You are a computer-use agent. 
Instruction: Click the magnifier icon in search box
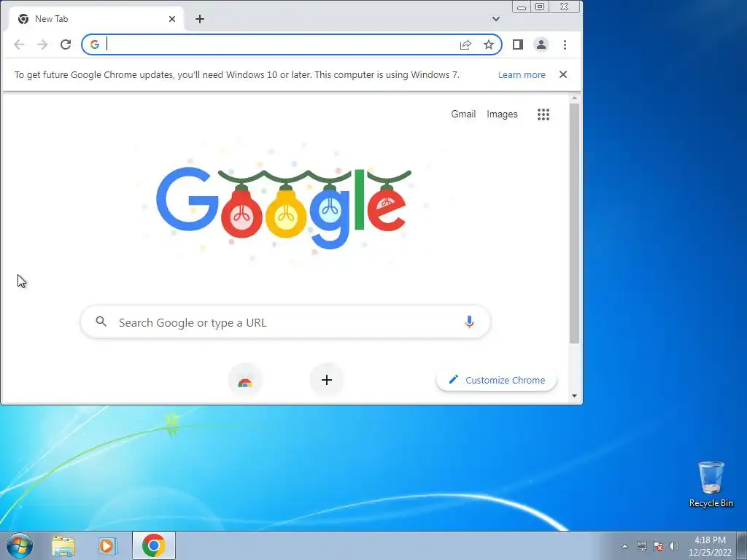[101, 322]
